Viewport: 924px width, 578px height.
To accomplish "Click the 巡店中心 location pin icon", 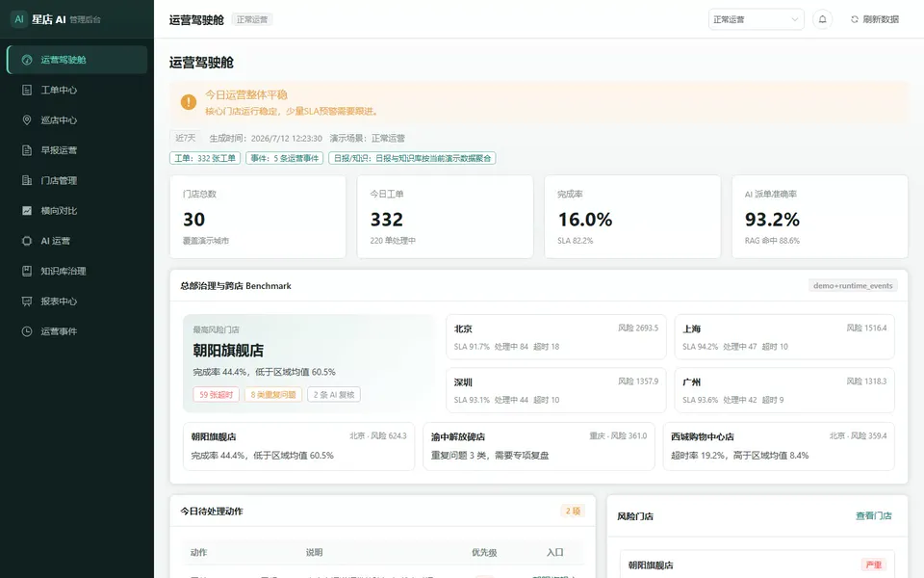I will (27, 119).
